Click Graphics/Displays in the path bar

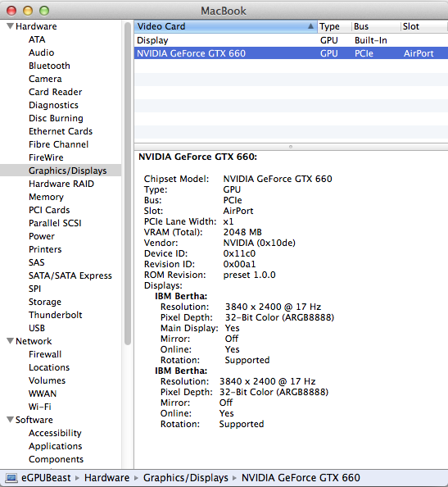click(x=186, y=478)
